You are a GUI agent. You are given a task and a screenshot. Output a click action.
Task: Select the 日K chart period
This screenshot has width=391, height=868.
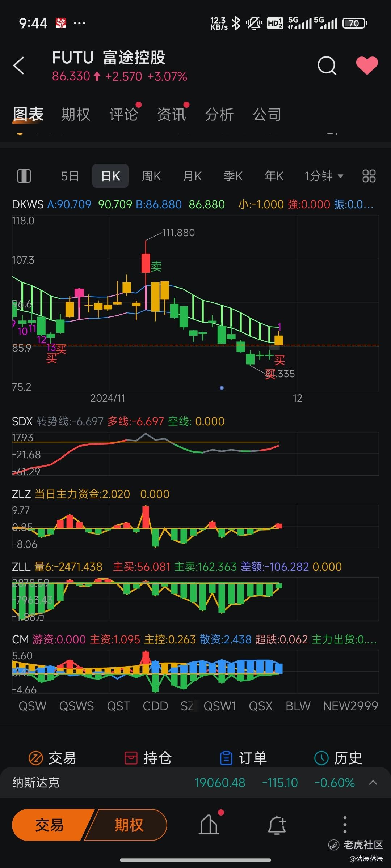pyautogui.click(x=110, y=176)
